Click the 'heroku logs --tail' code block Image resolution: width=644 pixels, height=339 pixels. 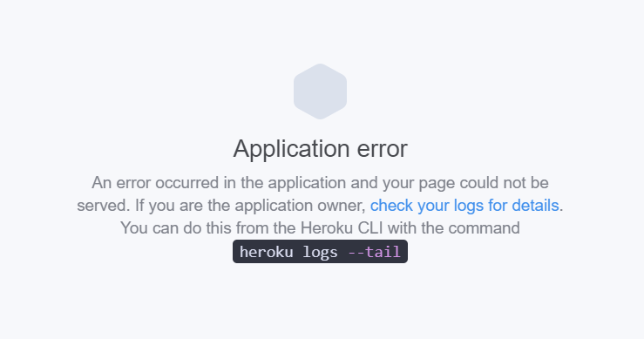(x=320, y=252)
